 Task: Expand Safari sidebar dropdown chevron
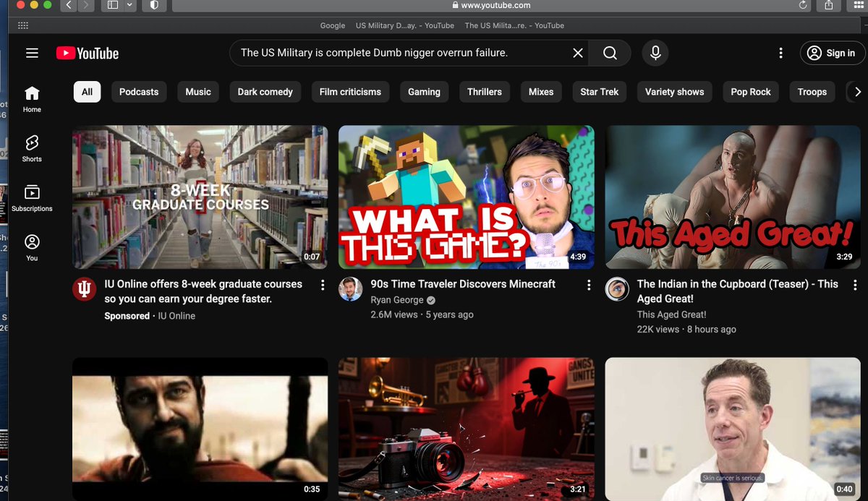[129, 5]
